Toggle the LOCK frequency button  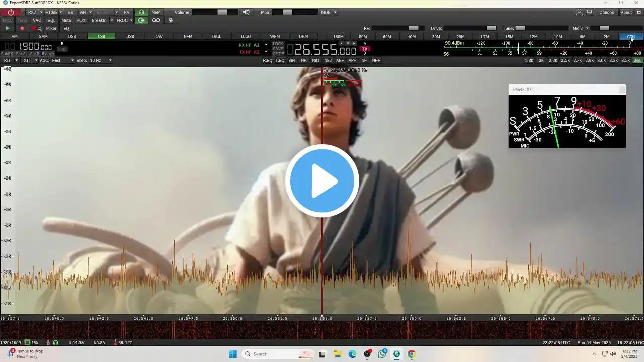coord(278,44)
